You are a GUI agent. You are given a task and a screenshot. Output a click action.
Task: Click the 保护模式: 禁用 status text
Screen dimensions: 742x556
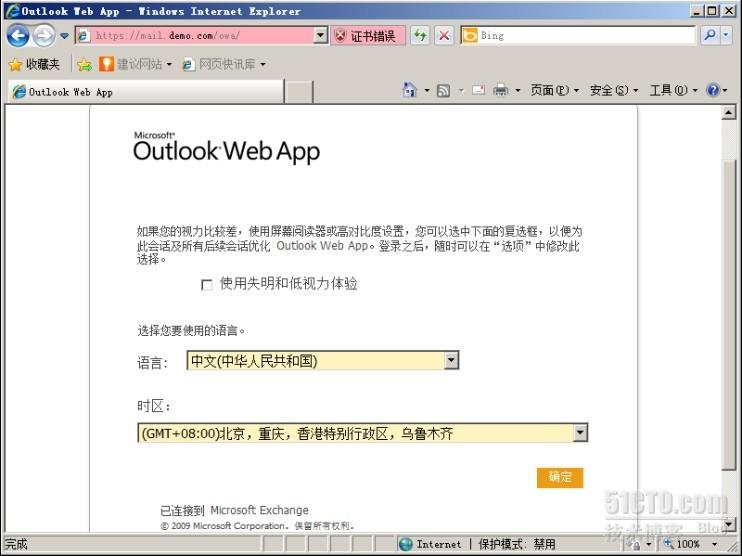point(516,544)
